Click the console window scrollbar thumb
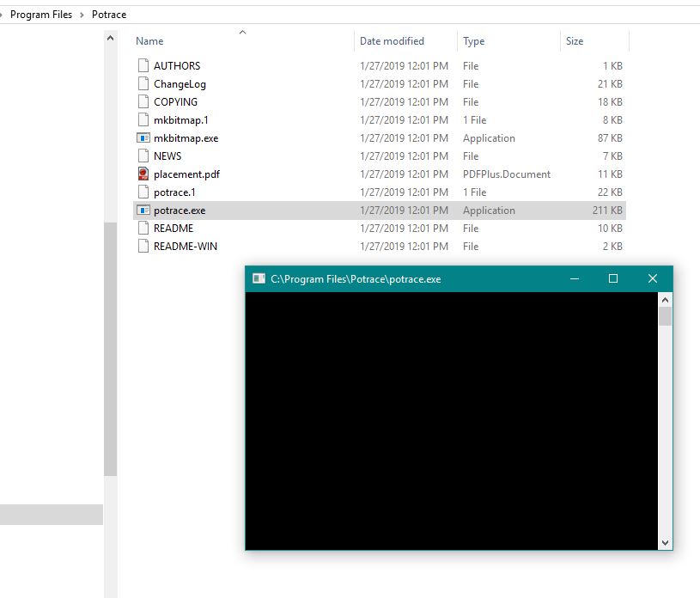This screenshot has width=700, height=598. pos(665,316)
